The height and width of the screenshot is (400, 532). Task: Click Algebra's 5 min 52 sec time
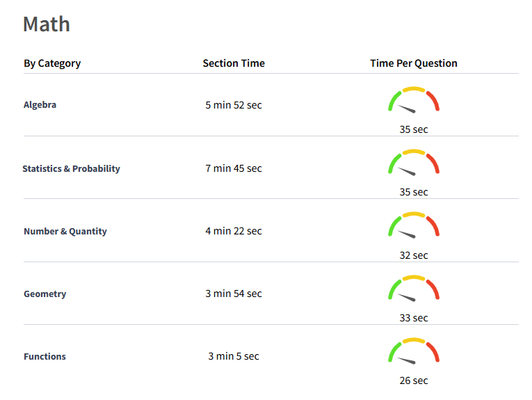click(x=234, y=105)
